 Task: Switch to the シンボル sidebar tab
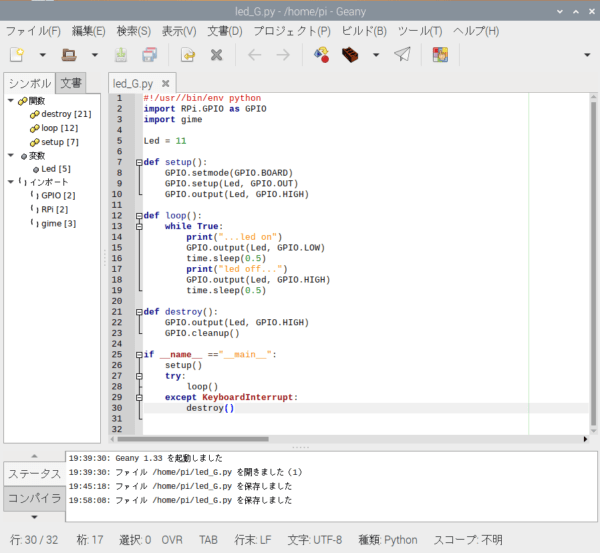click(x=29, y=83)
